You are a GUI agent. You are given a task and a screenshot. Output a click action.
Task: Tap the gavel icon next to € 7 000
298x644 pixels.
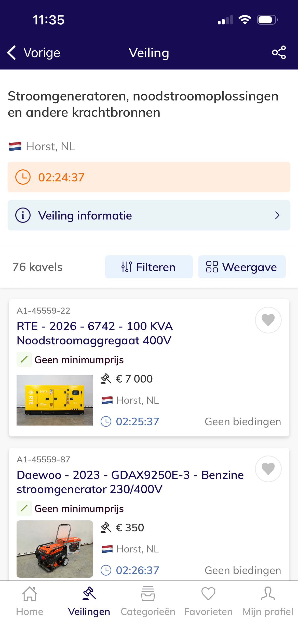tap(106, 379)
